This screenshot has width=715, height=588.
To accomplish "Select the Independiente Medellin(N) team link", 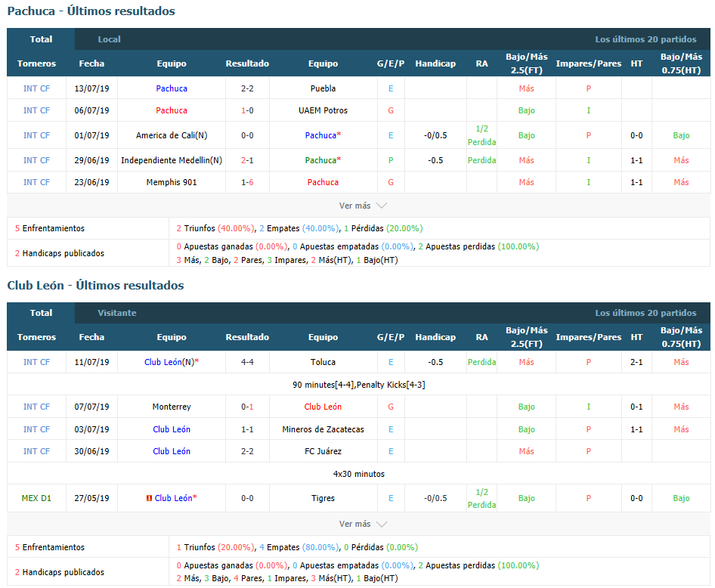I will point(172,160).
